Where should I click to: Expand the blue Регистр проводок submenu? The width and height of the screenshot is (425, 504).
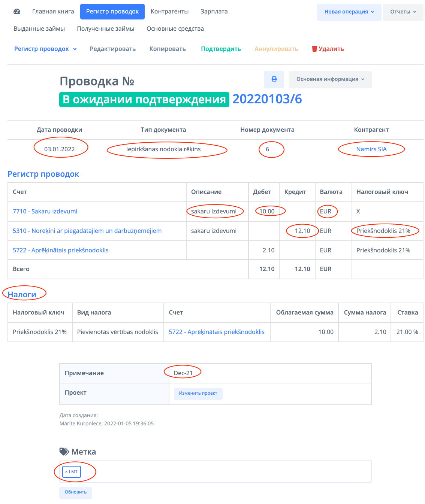coord(45,49)
